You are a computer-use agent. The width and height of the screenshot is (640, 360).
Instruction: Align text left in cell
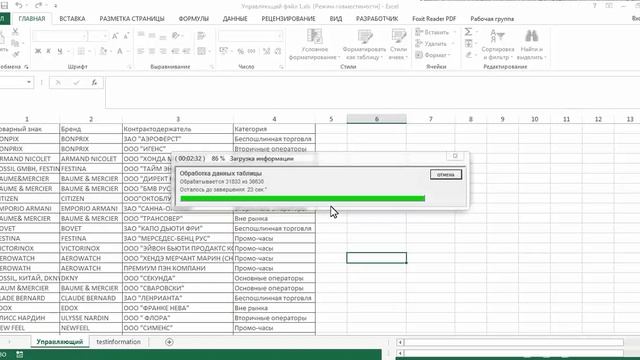141,51
